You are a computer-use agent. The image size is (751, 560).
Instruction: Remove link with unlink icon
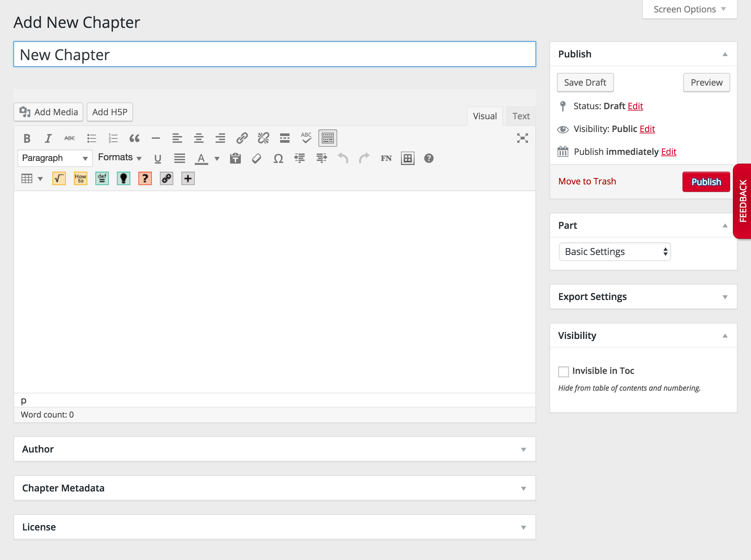[263, 138]
